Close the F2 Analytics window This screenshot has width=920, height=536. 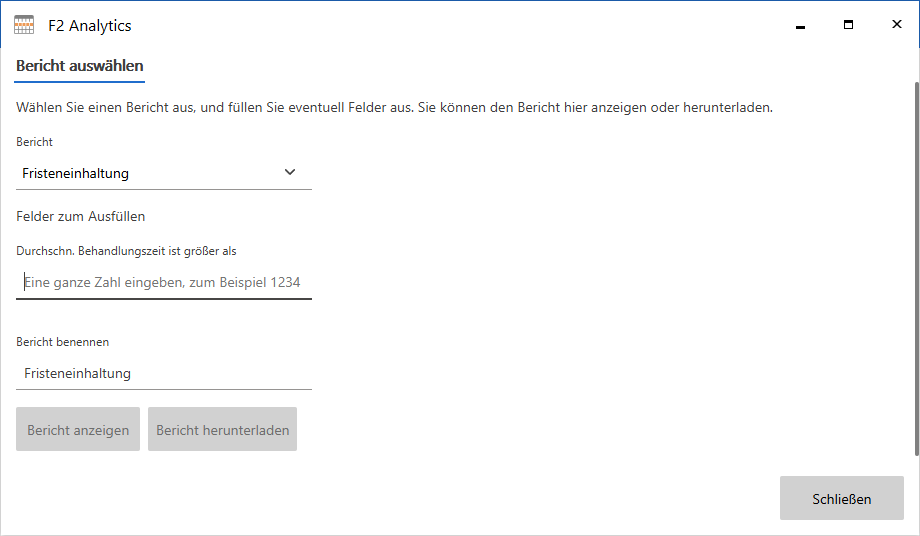coord(897,25)
